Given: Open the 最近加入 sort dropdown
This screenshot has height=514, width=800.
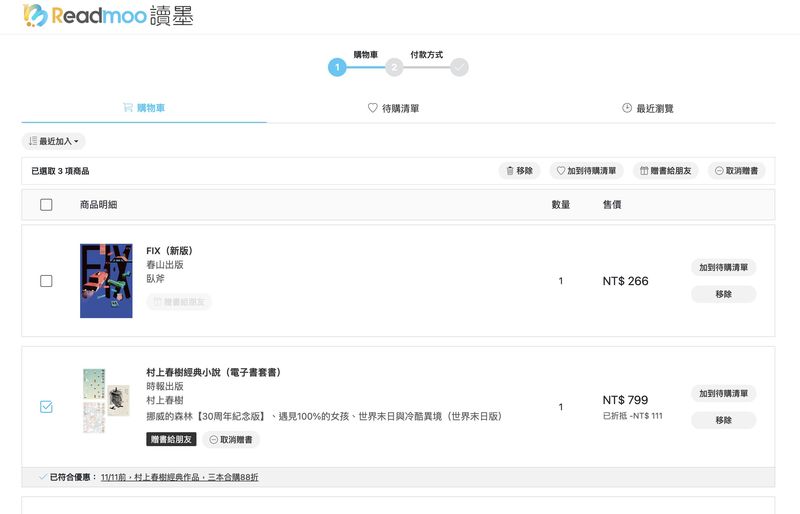Looking at the screenshot, I should (54, 141).
